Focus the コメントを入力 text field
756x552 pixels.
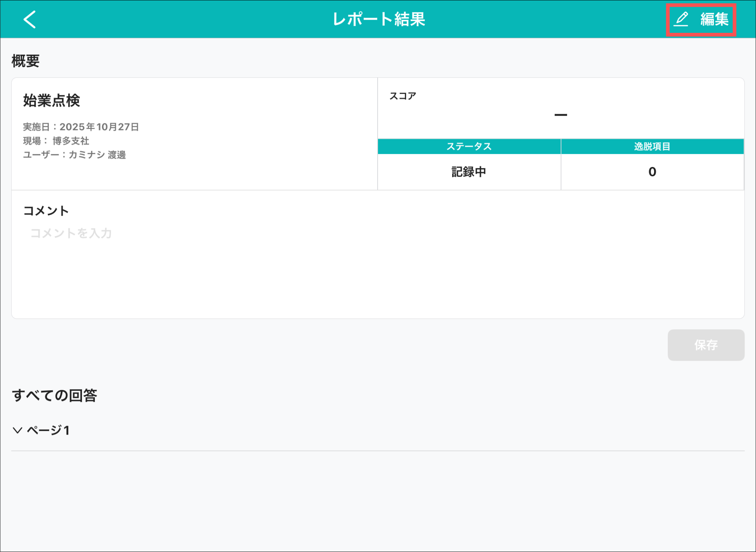71,233
